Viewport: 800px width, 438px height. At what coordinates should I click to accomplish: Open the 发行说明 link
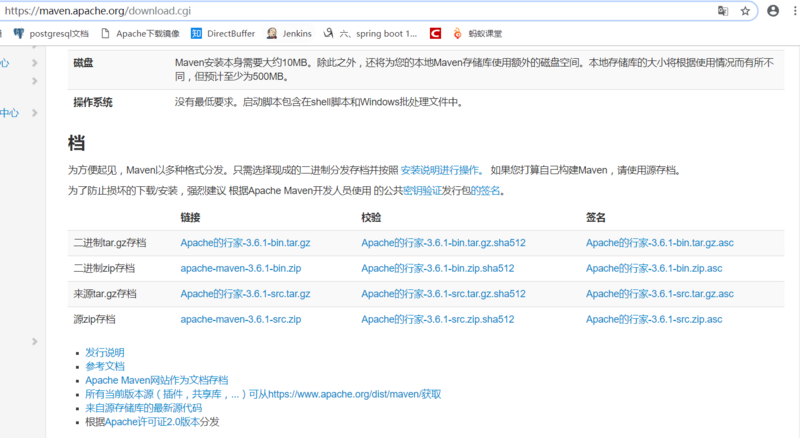[x=105, y=353]
